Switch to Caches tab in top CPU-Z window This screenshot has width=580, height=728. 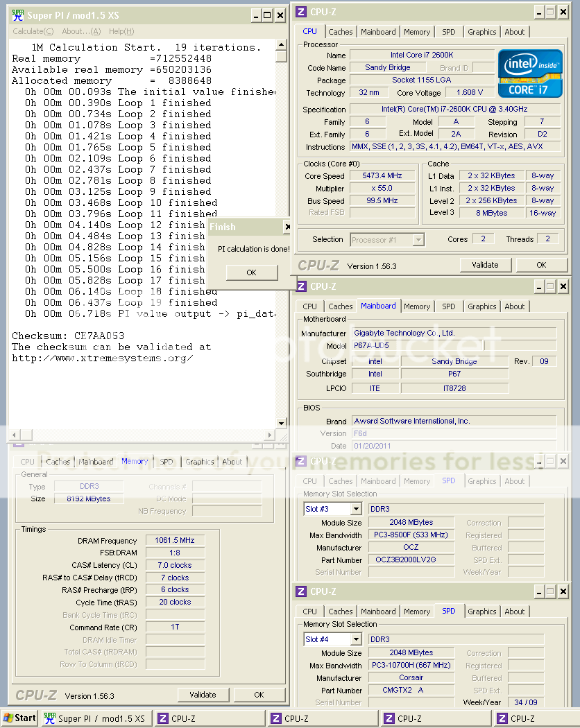point(341,32)
